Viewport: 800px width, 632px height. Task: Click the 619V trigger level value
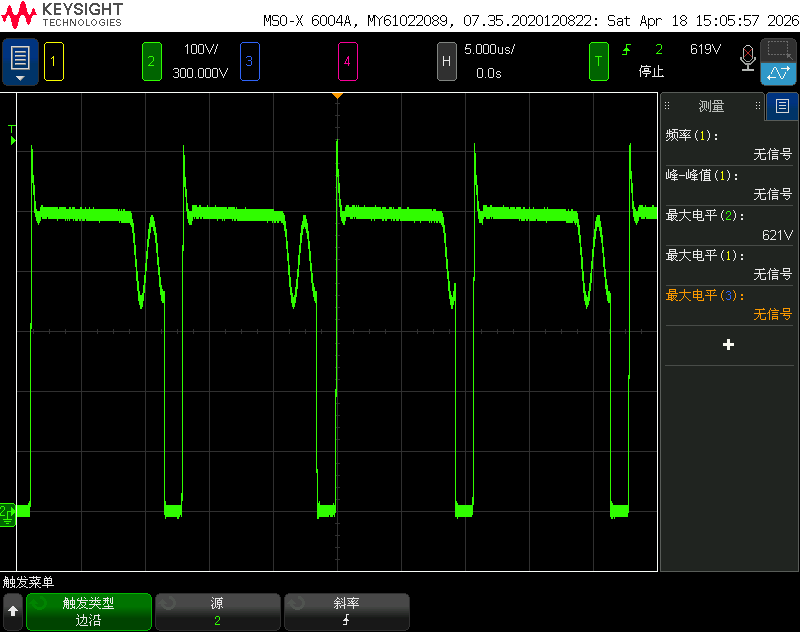click(x=705, y=49)
